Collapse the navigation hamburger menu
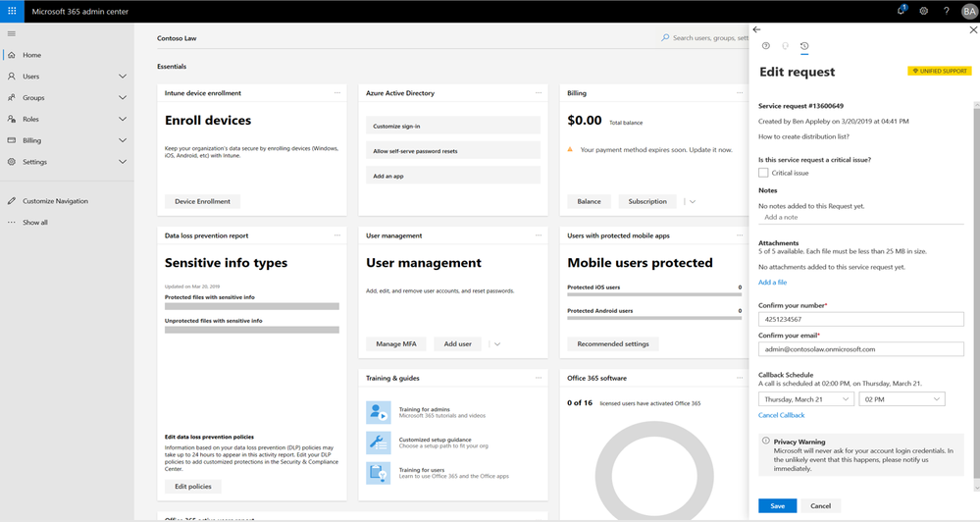 click(11, 33)
